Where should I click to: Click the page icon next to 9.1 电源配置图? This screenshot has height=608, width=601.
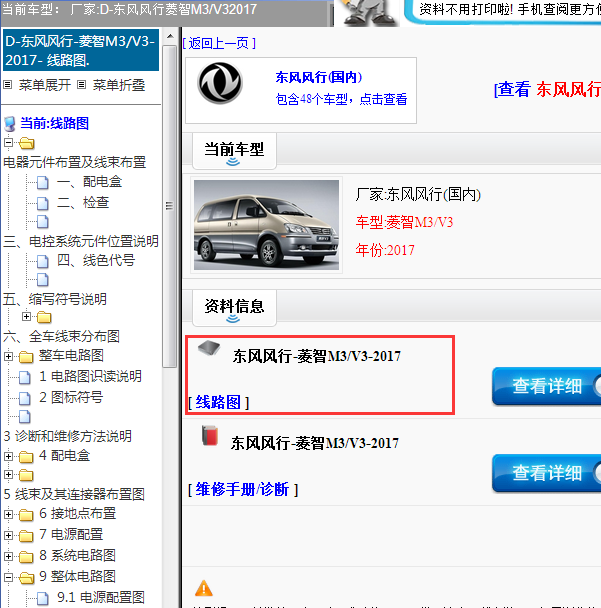point(43,598)
